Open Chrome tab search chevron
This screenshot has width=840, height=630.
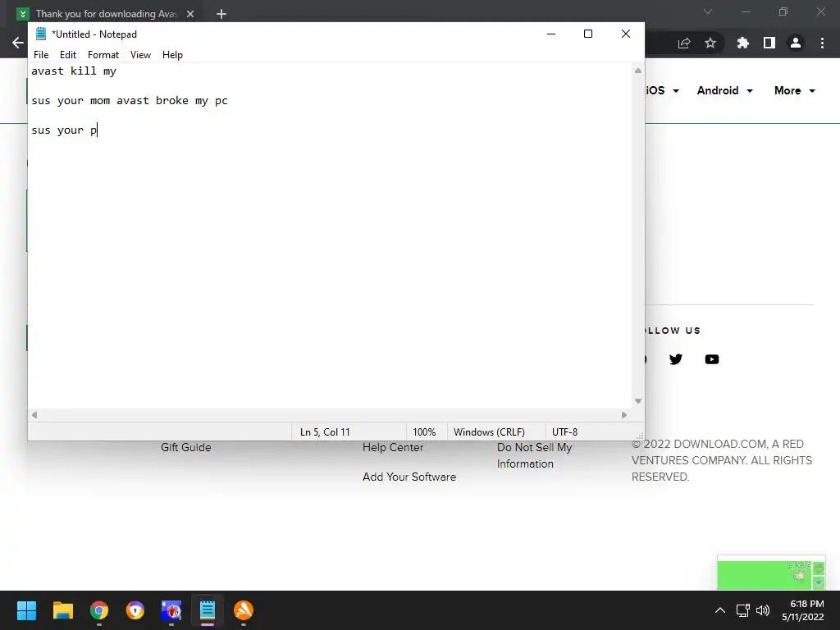[708, 11]
